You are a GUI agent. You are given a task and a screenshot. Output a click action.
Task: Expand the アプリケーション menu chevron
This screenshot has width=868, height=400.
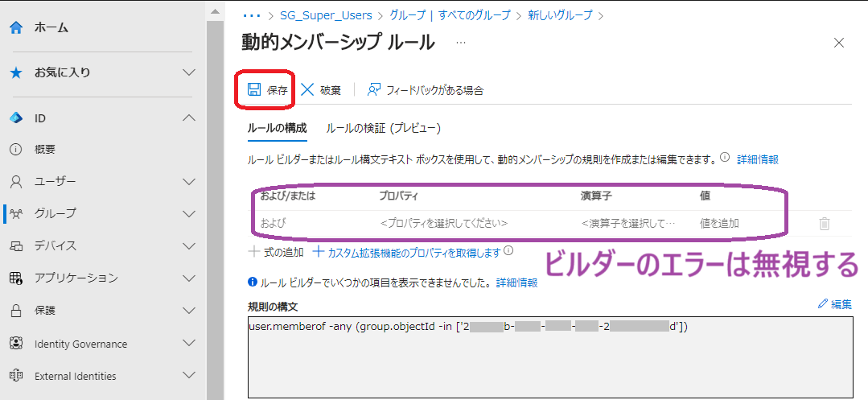point(189,278)
